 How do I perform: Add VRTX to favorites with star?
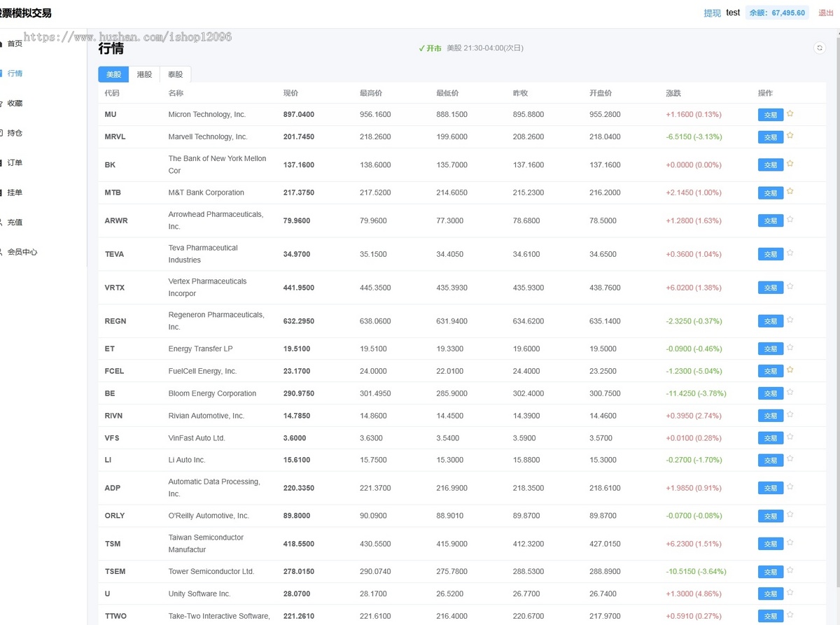tap(790, 287)
